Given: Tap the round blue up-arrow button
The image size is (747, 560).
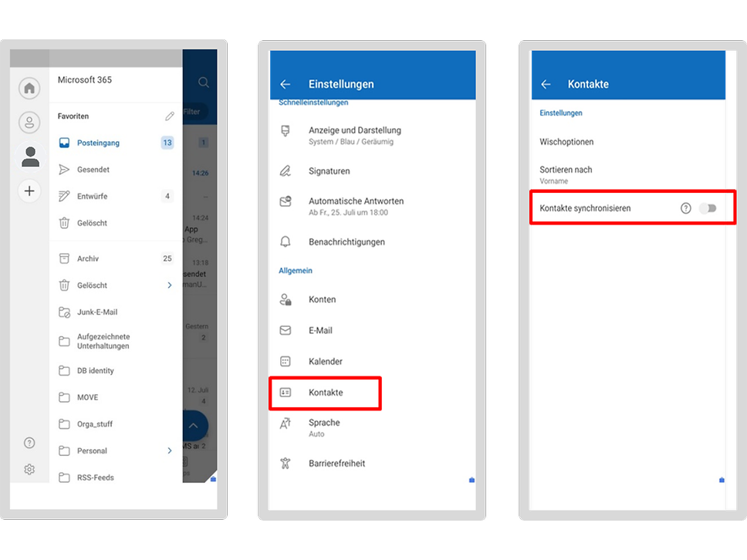Looking at the screenshot, I should 194,426.
